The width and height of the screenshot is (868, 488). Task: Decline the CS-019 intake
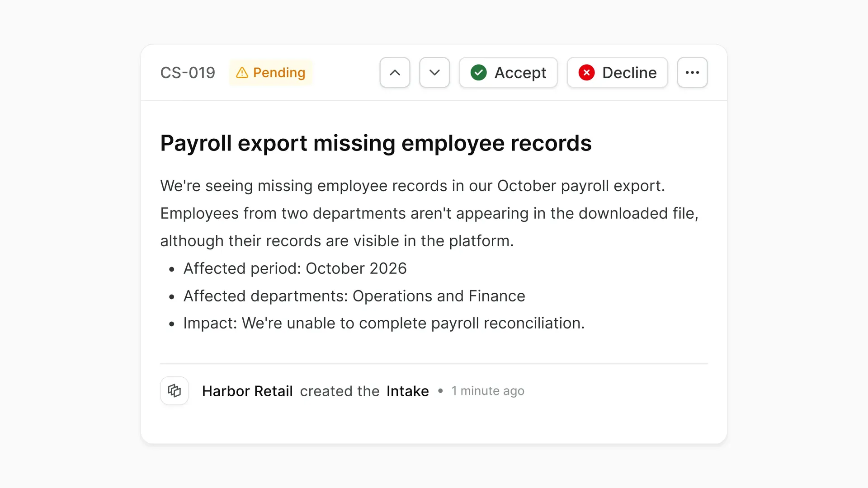coord(617,72)
